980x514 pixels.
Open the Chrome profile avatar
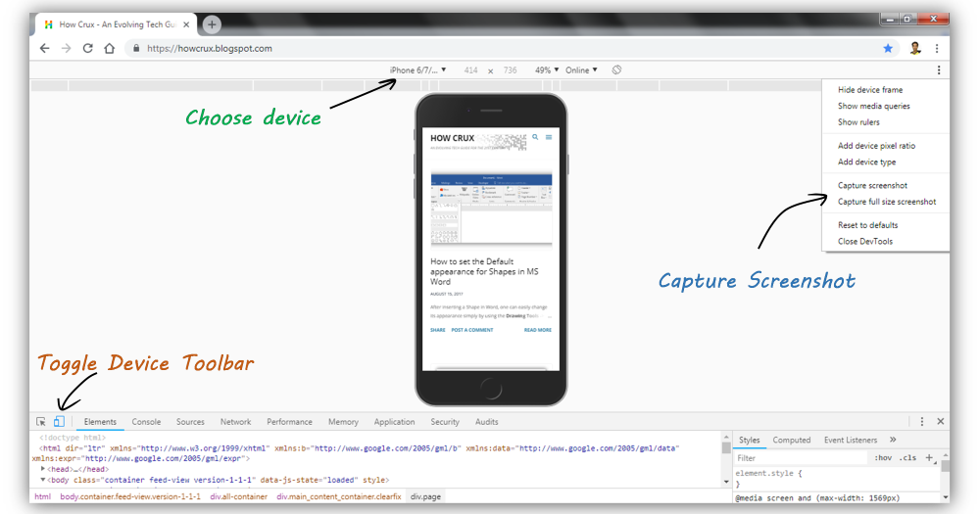pos(915,48)
